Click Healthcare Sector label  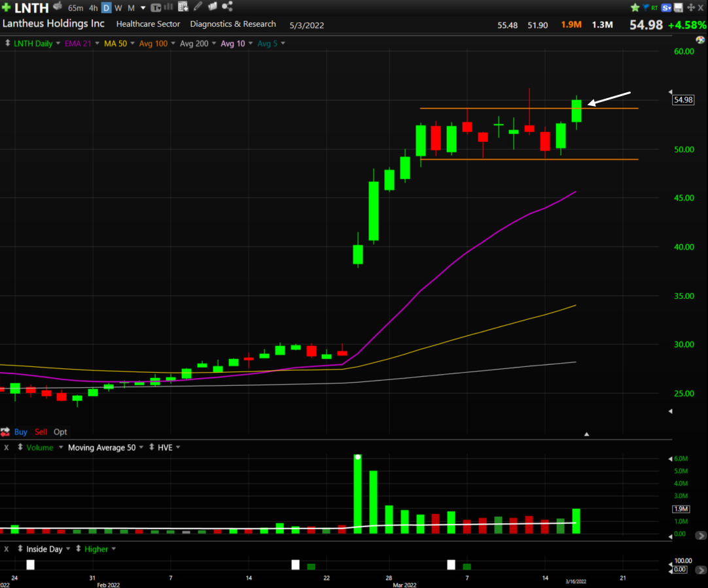[148, 24]
